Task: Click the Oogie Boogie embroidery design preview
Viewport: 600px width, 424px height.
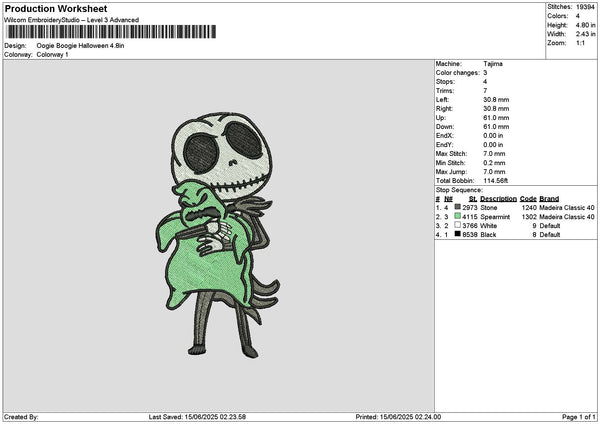Action: [x=218, y=235]
